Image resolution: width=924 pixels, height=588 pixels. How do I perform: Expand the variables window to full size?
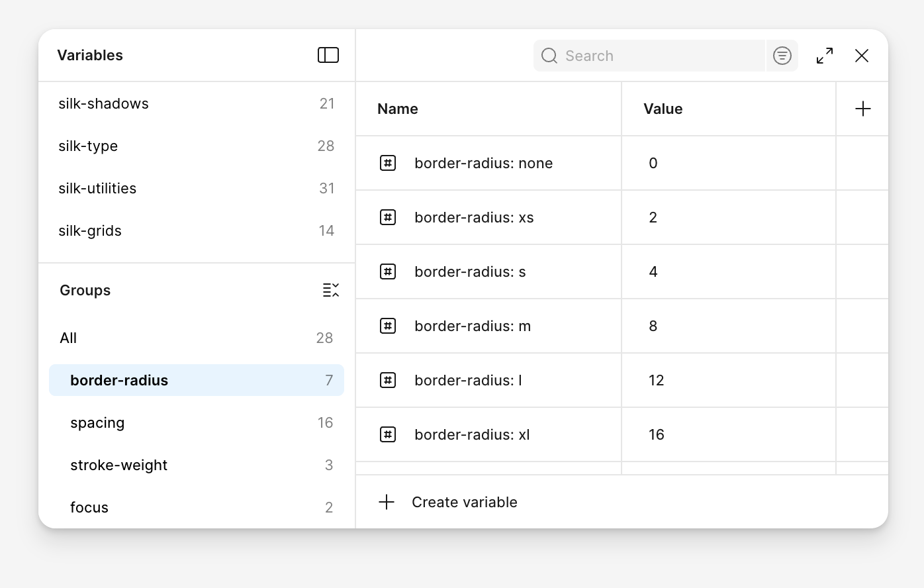pyautogui.click(x=825, y=56)
